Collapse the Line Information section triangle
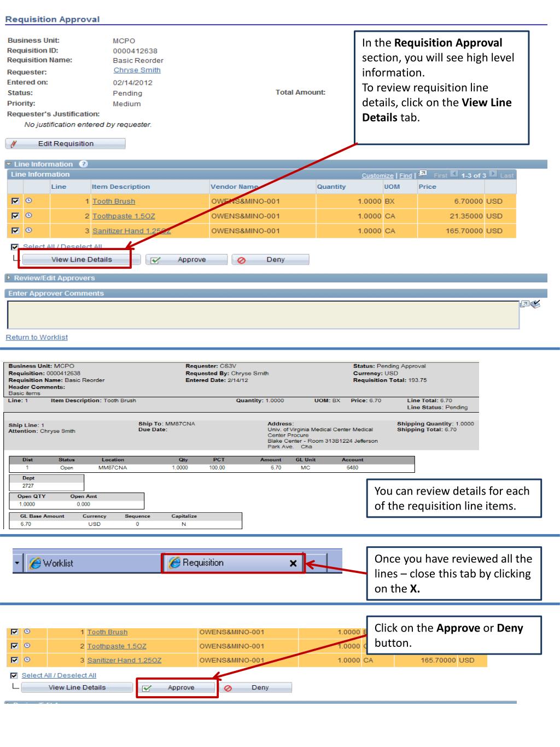 [9, 164]
